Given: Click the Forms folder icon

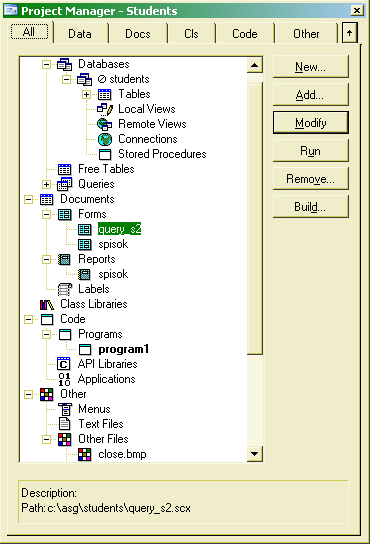Looking at the screenshot, I should (x=65, y=214).
